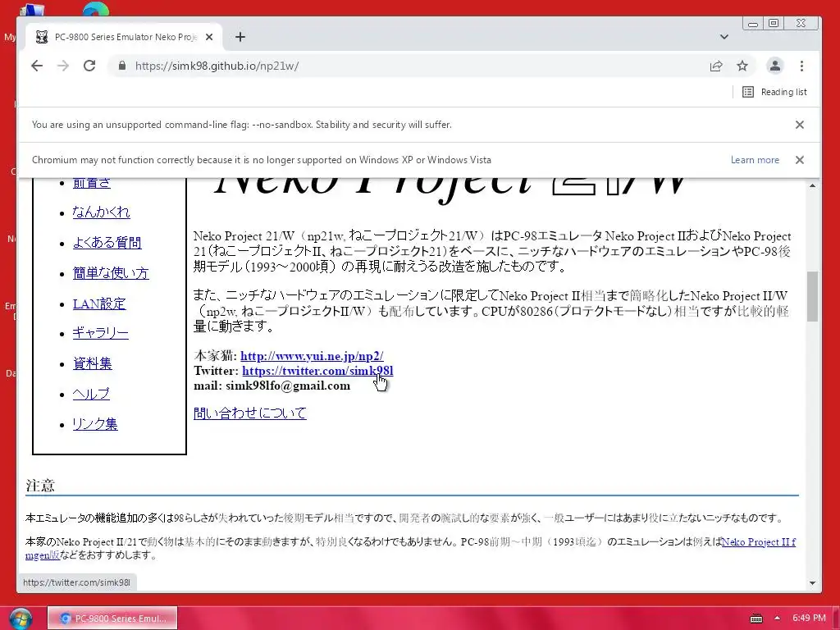Image resolution: width=840 pixels, height=630 pixels.
Task: Click the 6:49 PM taskbar clock
Action: pos(809,619)
